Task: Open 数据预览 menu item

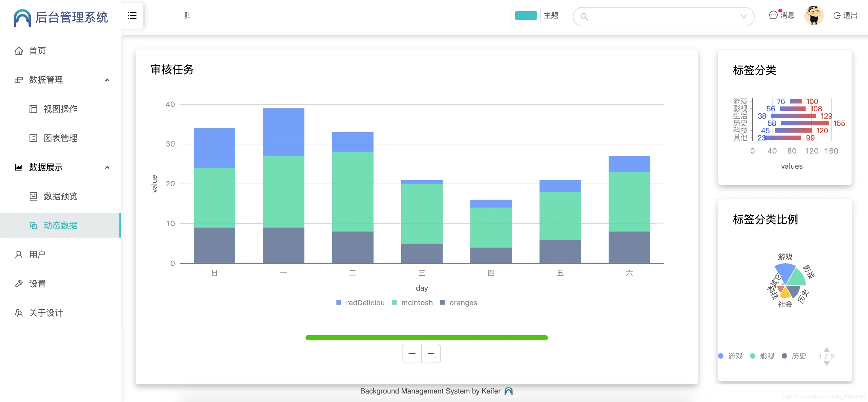Action: click(60, 196)
